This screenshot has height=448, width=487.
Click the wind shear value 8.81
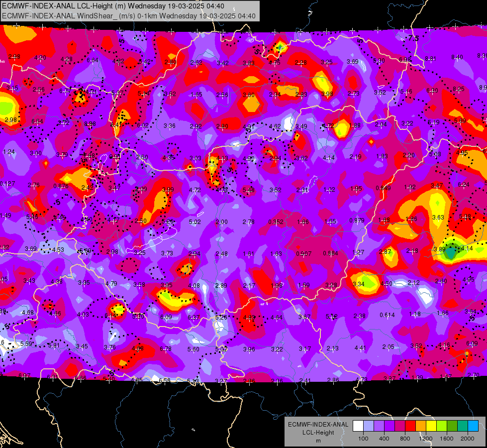click(430, 58)
